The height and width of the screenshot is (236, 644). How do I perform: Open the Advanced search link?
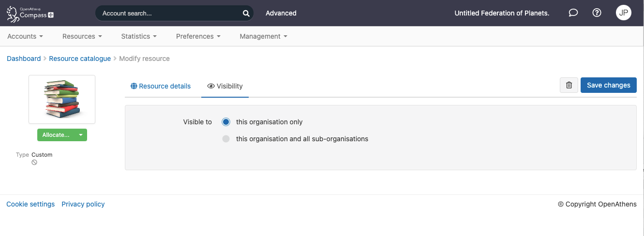(281, 13)
